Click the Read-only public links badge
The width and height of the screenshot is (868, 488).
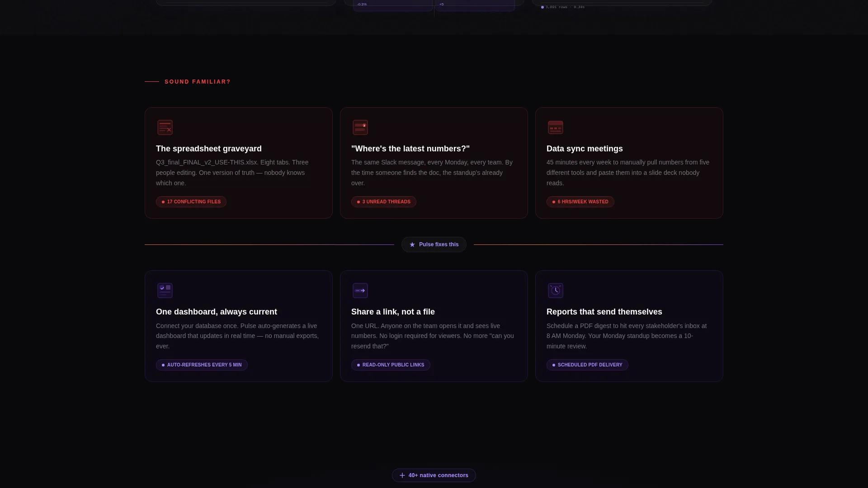(x=391, y=365)
